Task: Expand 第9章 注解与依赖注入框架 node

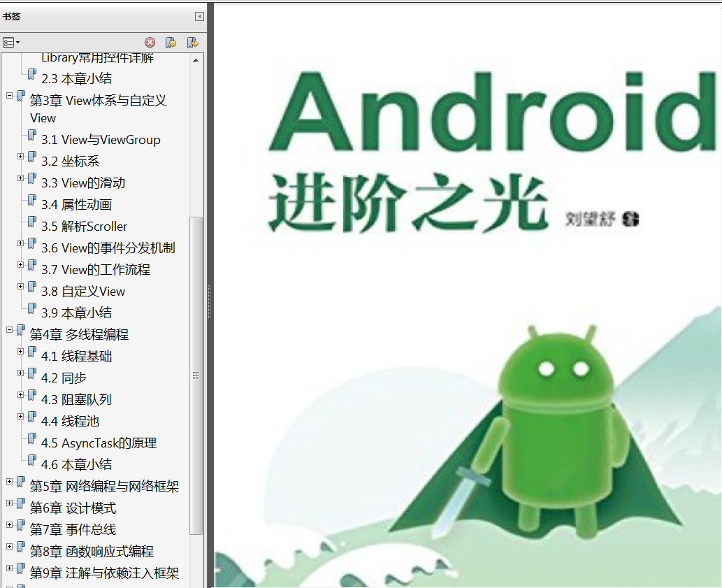Action: coord(9,568)
